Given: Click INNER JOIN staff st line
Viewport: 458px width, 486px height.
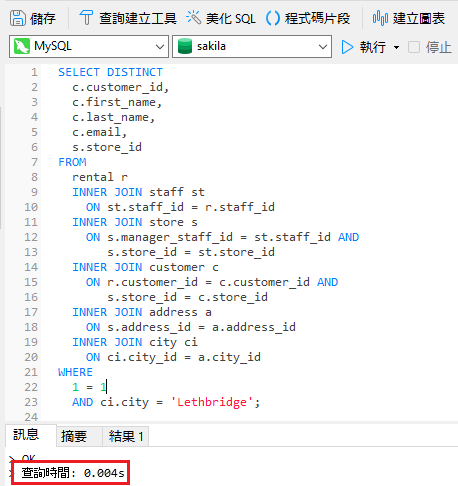Looking at the screenshot, I should click(x=138, y=192).
